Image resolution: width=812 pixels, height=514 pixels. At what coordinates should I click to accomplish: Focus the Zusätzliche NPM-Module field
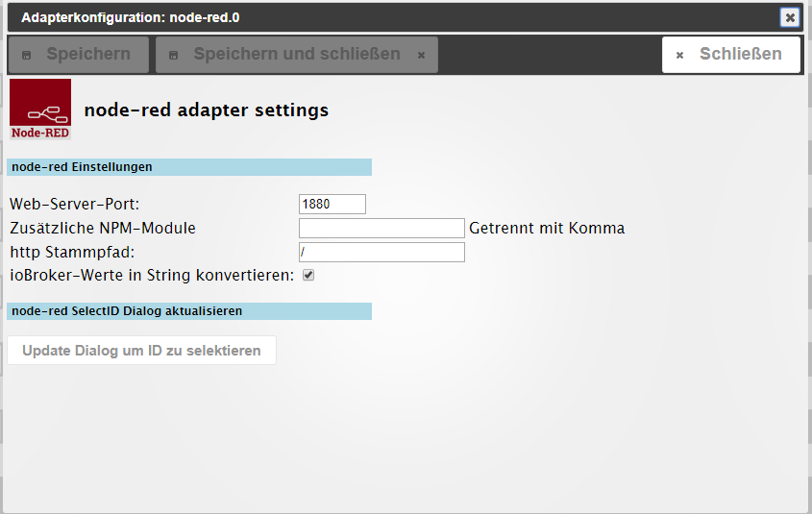click(x=381, y=229)
